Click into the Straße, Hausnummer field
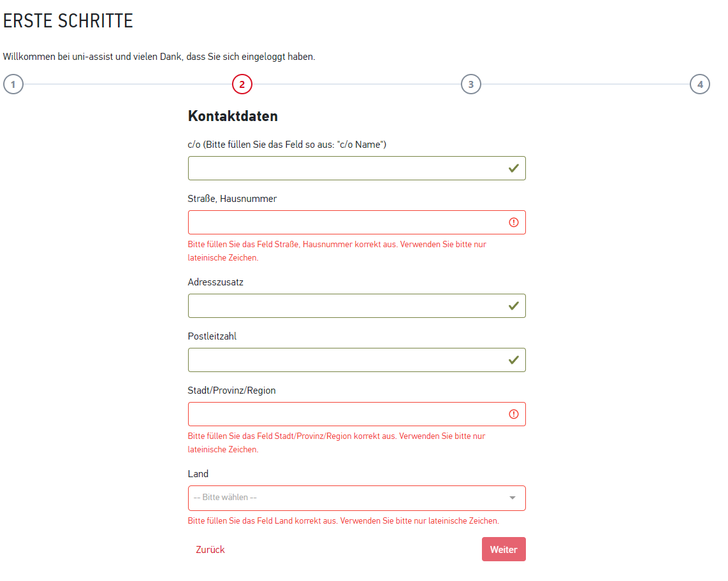Screen dimensions: 728x581 coord(344,222)
